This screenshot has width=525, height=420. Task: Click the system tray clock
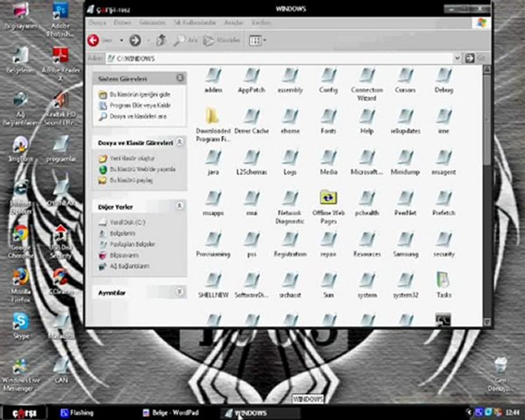click(x=513, y=412)
